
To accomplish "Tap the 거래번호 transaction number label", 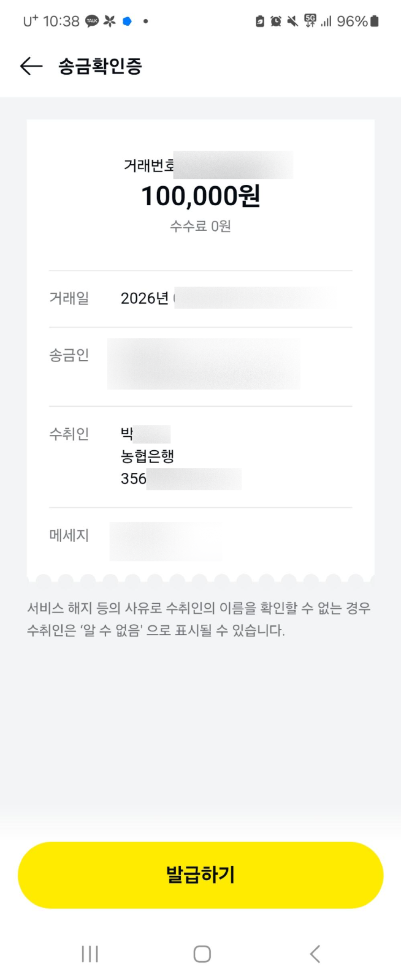I will pos(149,165).
